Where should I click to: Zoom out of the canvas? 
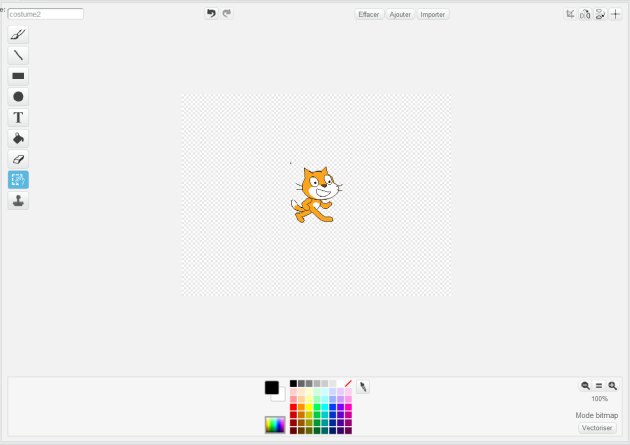point(585,386)
